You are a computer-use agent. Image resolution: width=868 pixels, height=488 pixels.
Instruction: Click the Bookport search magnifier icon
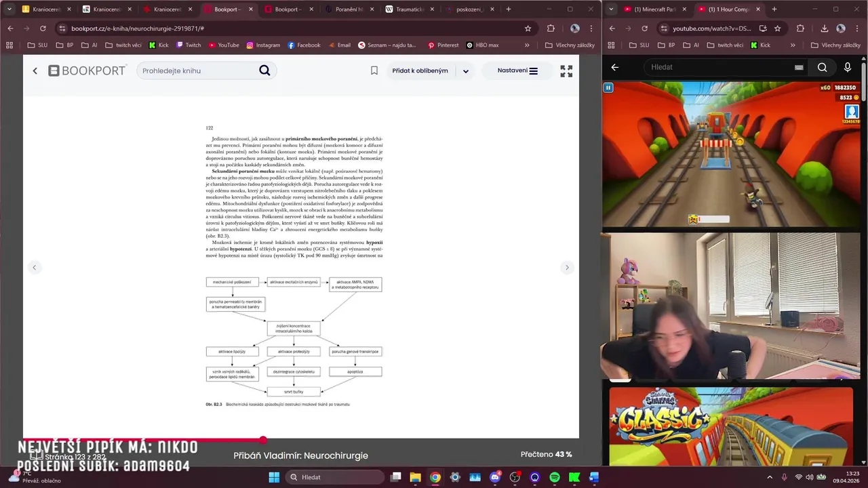[x=264, y=70]
